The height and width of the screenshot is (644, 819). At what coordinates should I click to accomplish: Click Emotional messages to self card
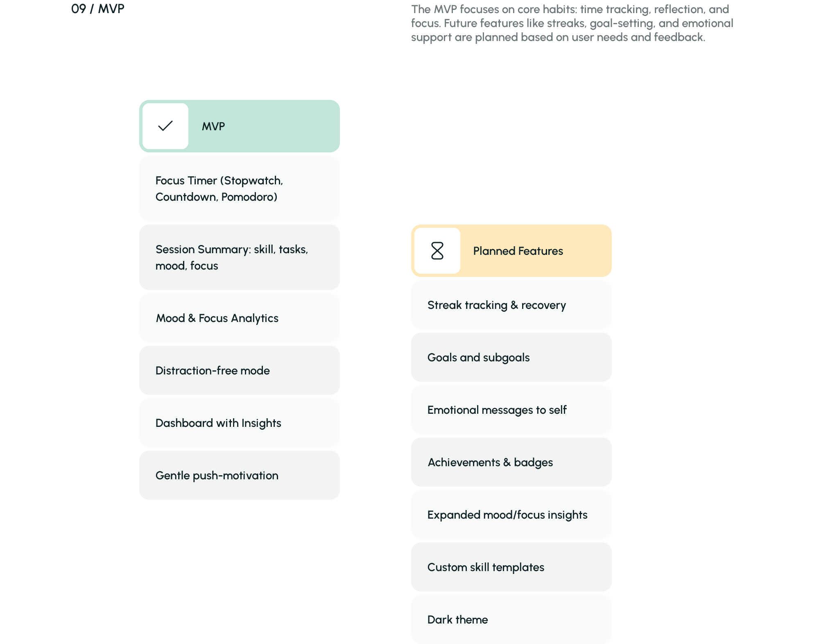point(511,410)
